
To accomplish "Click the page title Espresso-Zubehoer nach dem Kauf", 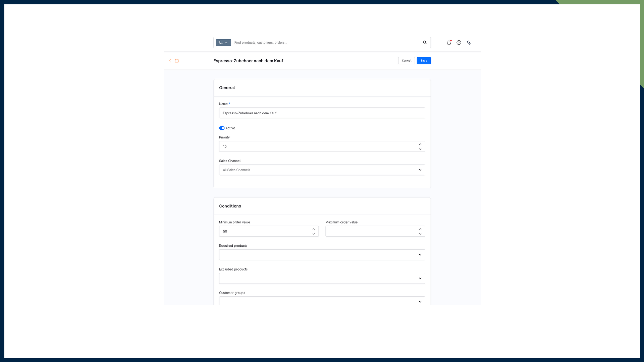I will [x=248, y=61].
